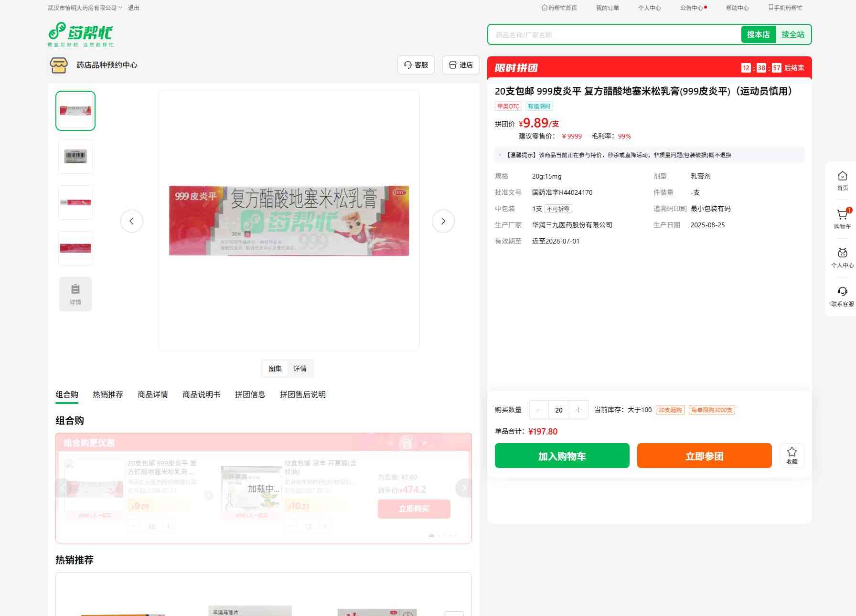Go to home via sidebar 首页 icon
The image size is (856, 616).
[842, 180]
